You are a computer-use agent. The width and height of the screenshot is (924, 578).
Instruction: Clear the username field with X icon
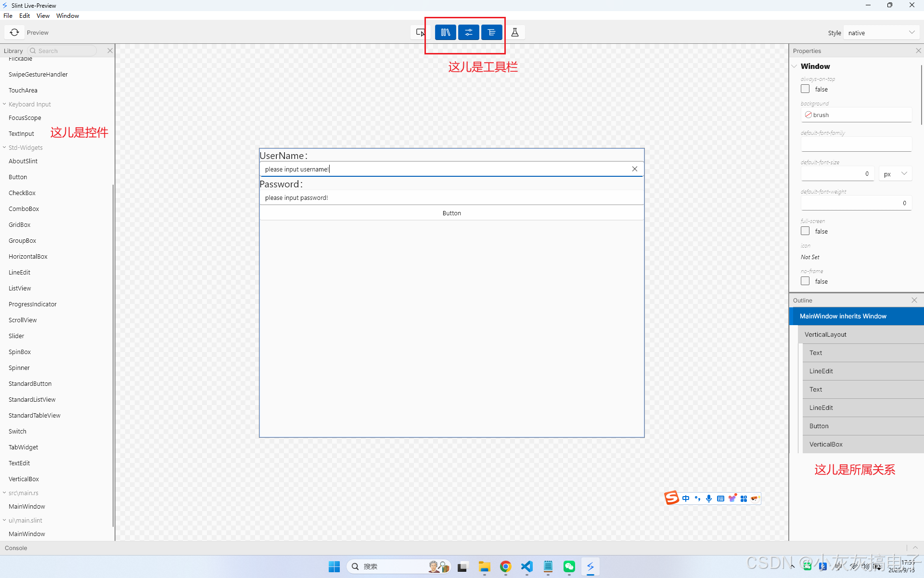pos(634,169)
